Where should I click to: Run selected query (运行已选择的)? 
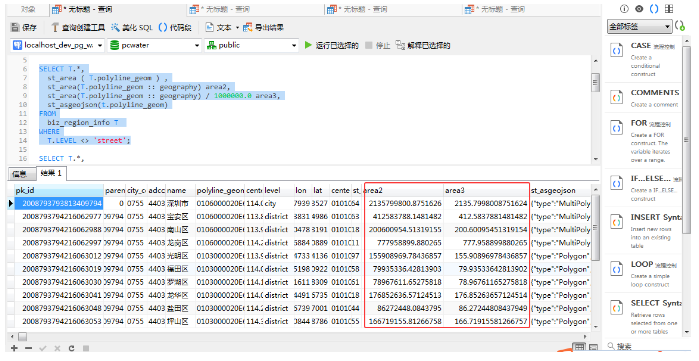tap(331, 45)
